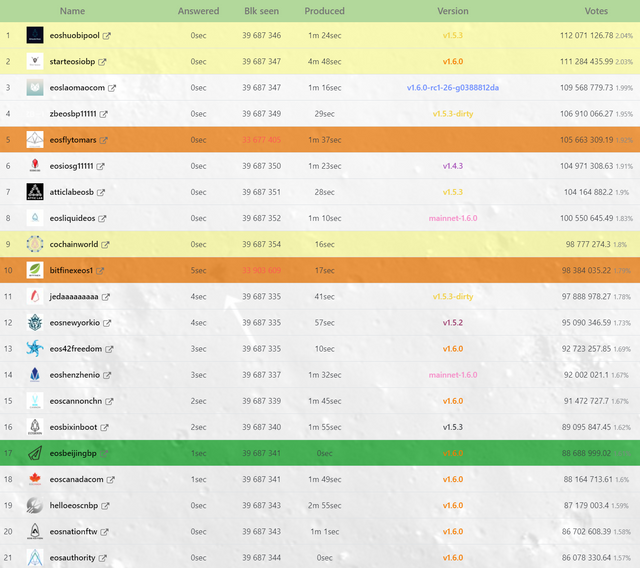Click the 5sec answered value
Image resolution: width=640 pixels, height=568 pixels.
198,271
